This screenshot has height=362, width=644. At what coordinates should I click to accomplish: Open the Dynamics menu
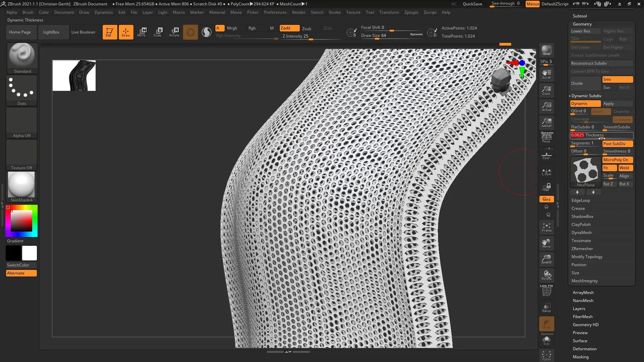coord(104,12)
